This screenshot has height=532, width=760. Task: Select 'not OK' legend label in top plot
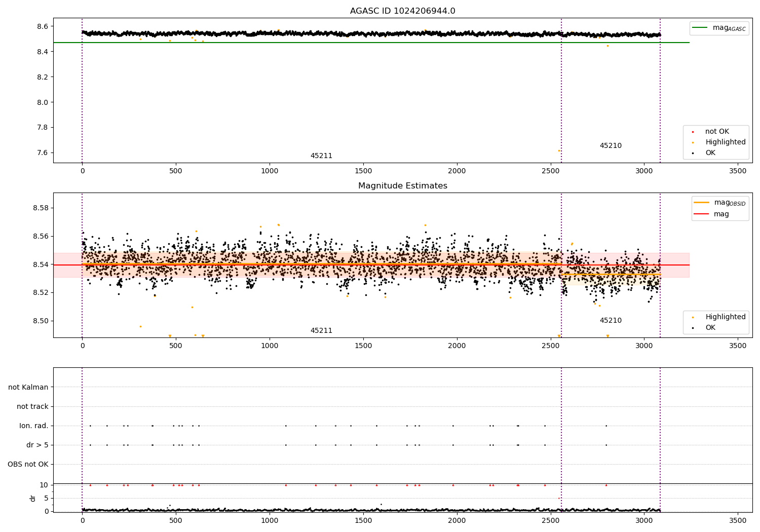click(717, 132)
